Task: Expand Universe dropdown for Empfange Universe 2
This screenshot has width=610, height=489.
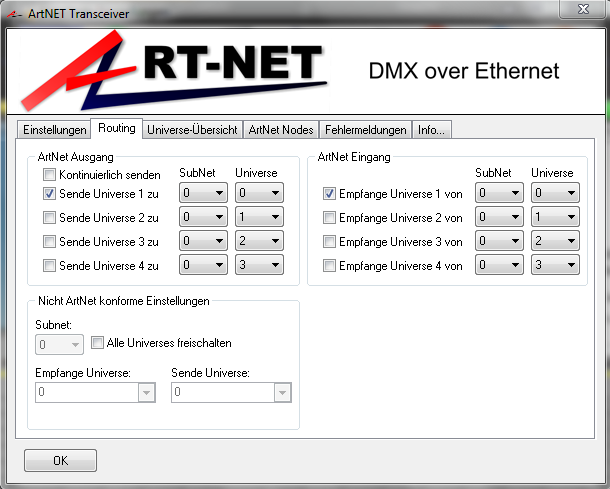Action: click(555, 217)
